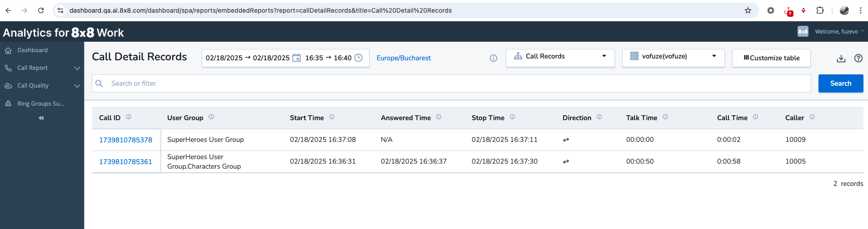Reload the page
Image resolution: width=868 pixels, height=229 pixels.
coord(41,10)
